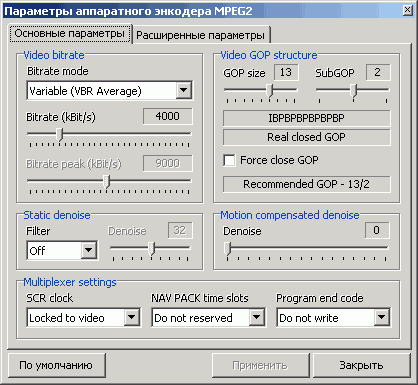Click the Bitrate (kBit/s) 4000 value field
The width and height of the screenshot is (418, 385).
coord(168,116)
